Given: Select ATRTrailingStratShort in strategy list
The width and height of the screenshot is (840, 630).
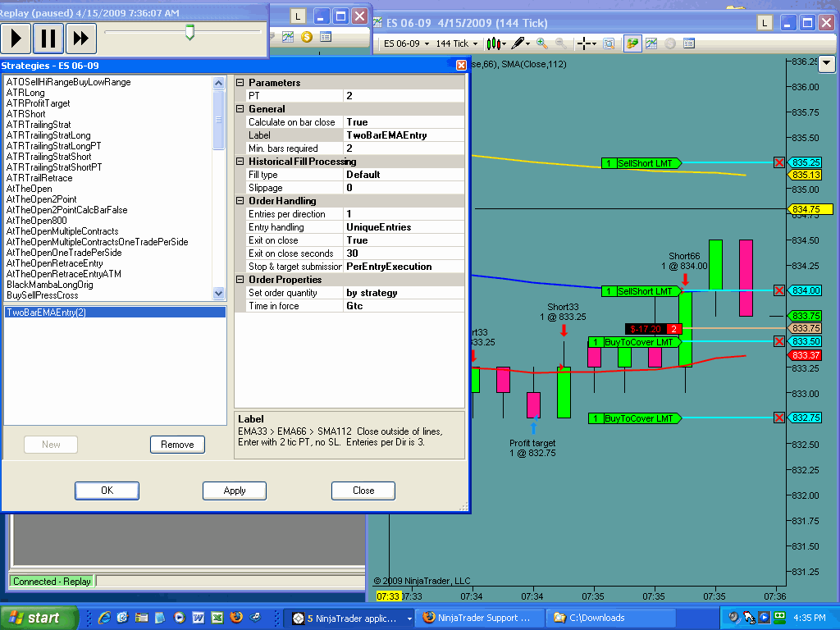Looking at the screenshot, I should click(48, 157).
